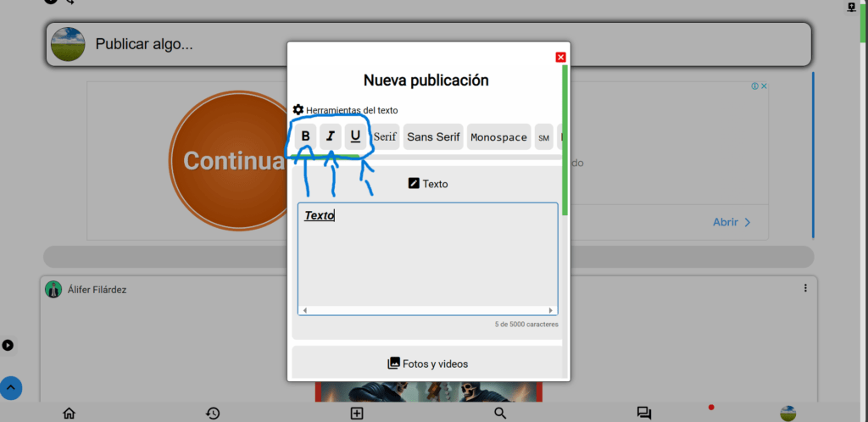Image resolution: width=868 pixels, height=422 pixels.
Task: Open profile avatar in bottom navigation bar
Action: tap(787, 414)
